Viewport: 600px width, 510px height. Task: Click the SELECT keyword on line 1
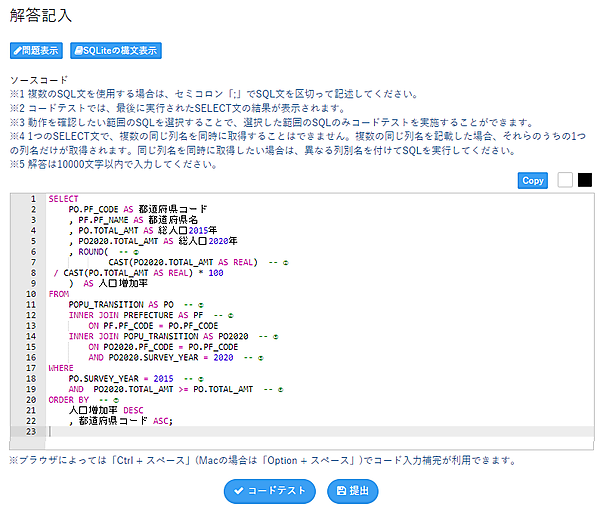[63, 199]
